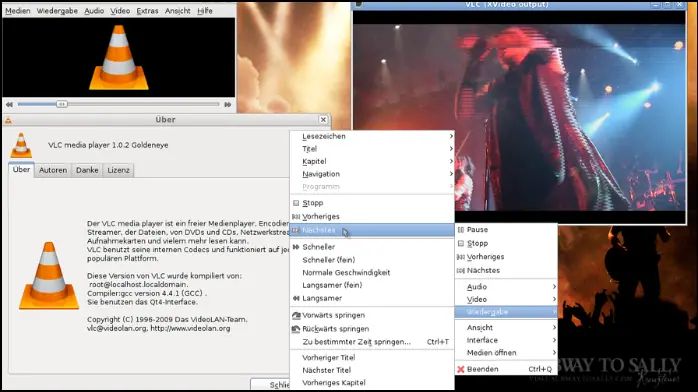Click the seek slider handle in VLC
This screenshot has width=698, height=392.
coord(62,104)
